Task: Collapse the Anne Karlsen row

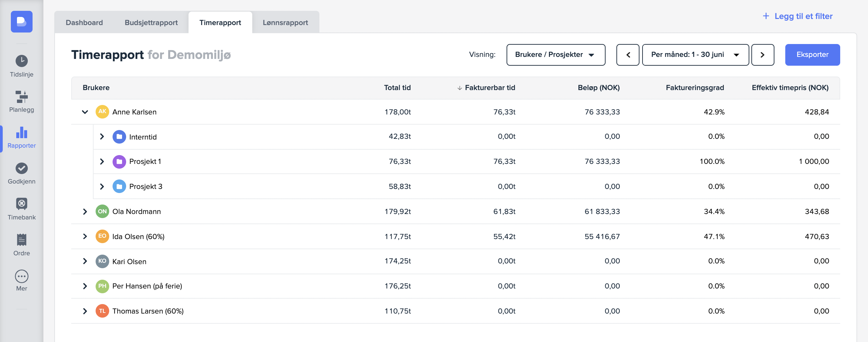Action: 85,112
